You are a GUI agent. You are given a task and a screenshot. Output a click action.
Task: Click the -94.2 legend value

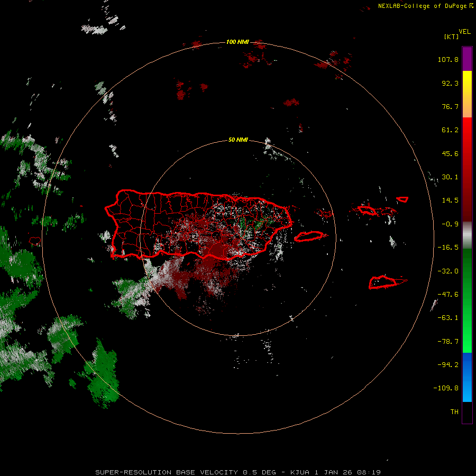tap(448, 364)
